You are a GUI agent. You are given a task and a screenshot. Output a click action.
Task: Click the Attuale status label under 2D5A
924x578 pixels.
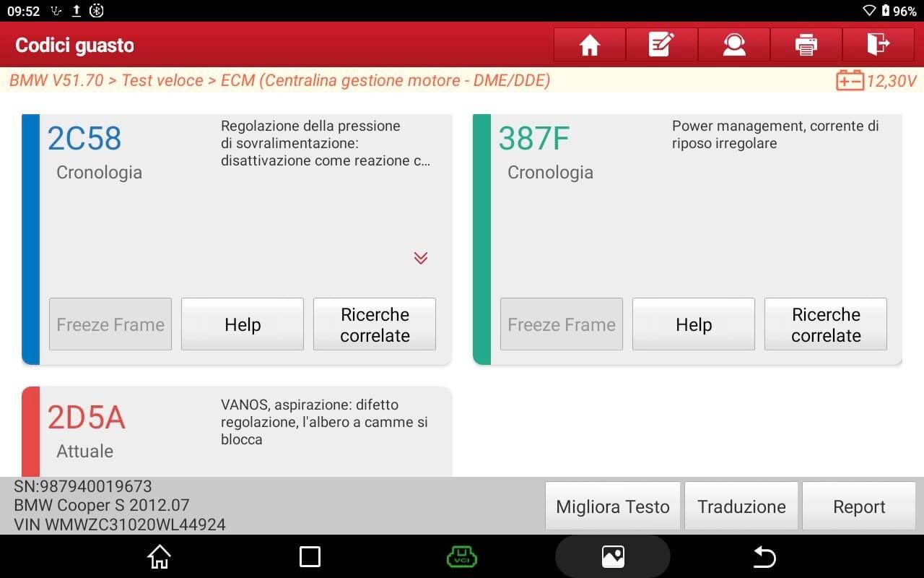pos(85,452)
